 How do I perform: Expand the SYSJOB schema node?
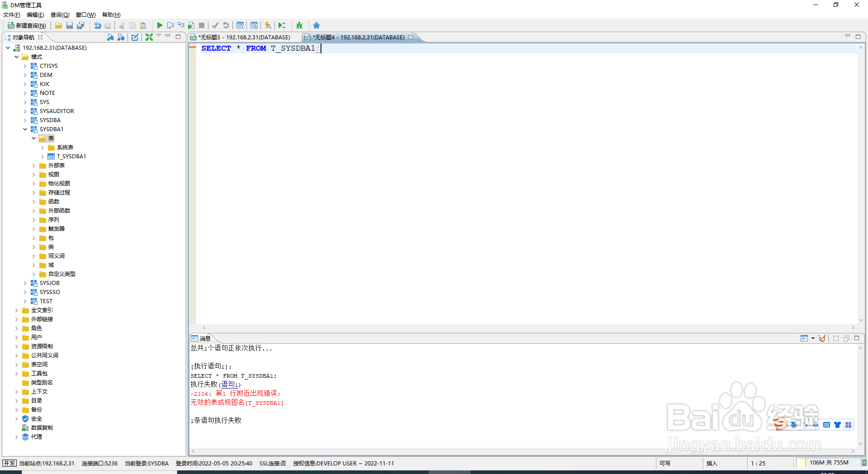[25, 283]
